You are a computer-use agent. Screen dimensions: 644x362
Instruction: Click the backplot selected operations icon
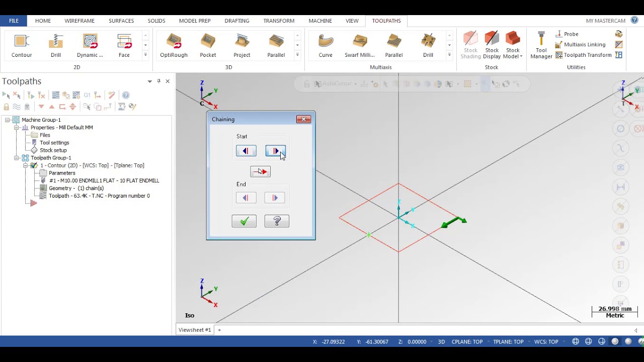(56, 95)
